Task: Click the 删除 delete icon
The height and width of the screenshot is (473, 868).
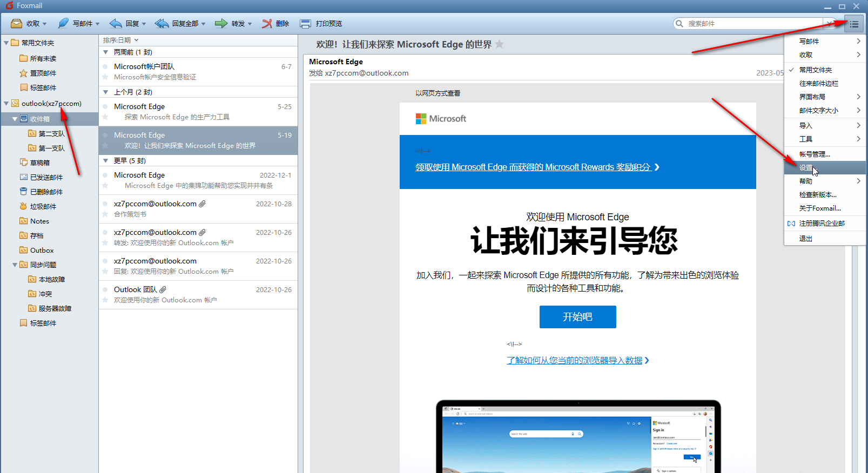Action: tap(267, 23)
